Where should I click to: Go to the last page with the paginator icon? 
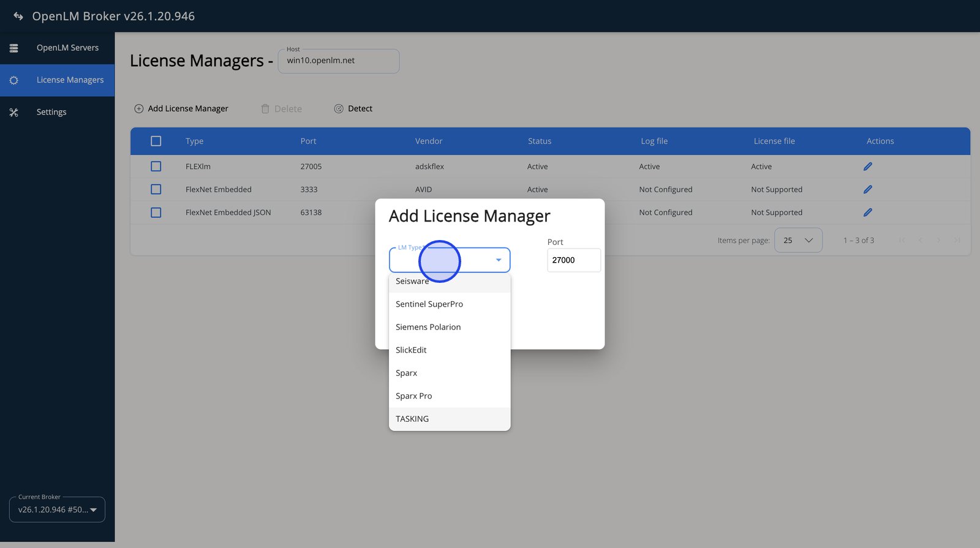click(x=957, y=240)
